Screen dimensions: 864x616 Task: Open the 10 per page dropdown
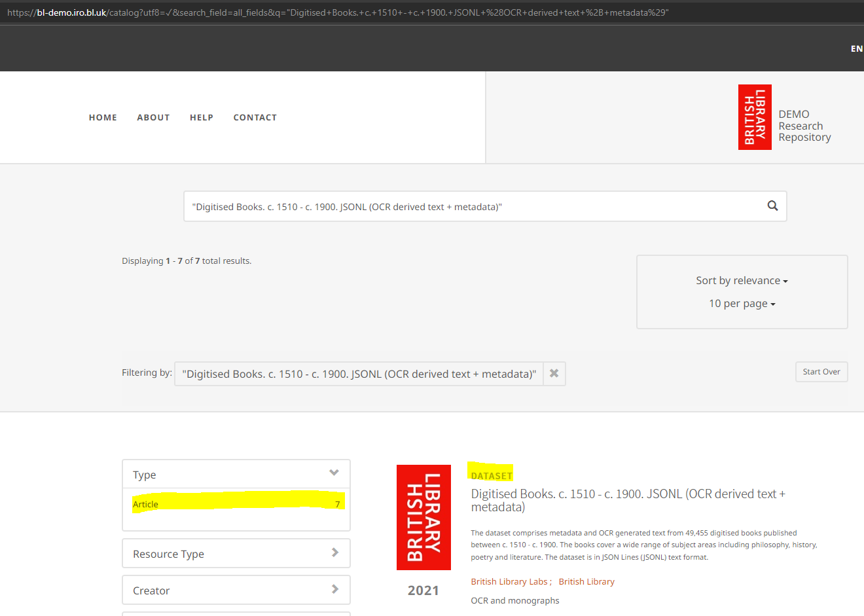742,304
